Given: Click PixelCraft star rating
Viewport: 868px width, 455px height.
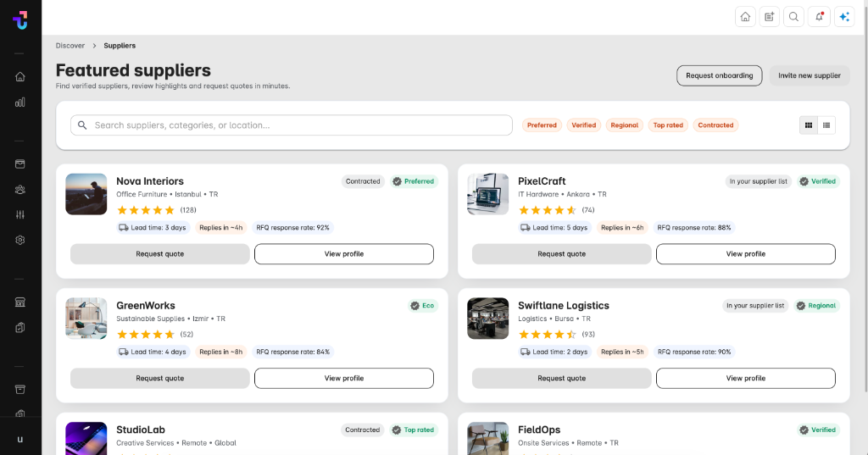Looking at the screenshot, I should (548, 210).
